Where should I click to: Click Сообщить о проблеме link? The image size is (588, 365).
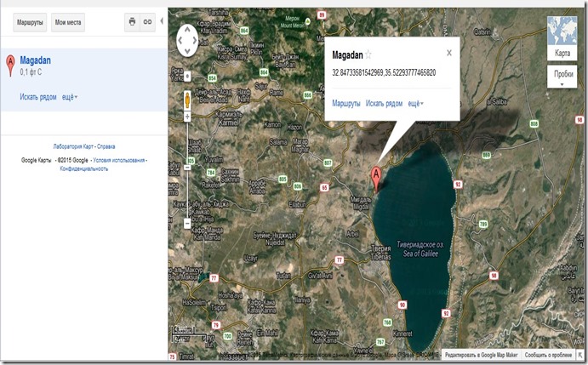(548, 355)
